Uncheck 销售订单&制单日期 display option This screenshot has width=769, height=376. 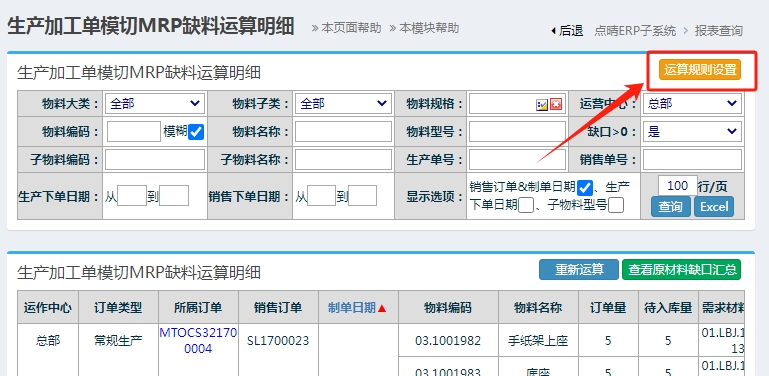pyautogui.click(x=585, y=187)
